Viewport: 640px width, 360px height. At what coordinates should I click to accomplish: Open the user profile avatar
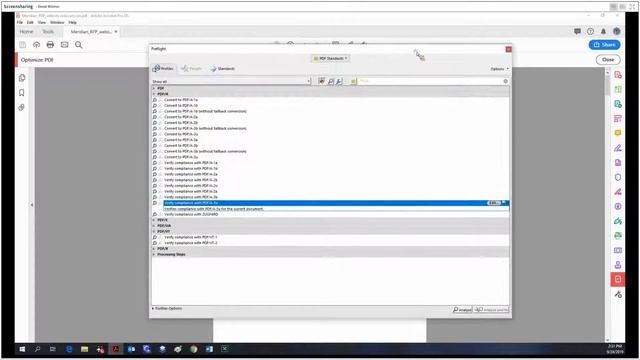point(616,31)
